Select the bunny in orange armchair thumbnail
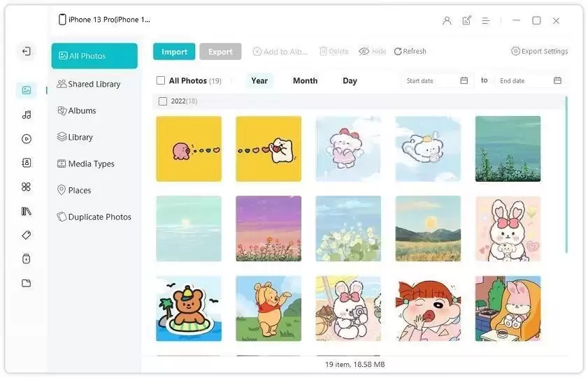Image resolution: width=588 pixels, height=378 pixels. point(508,309)
